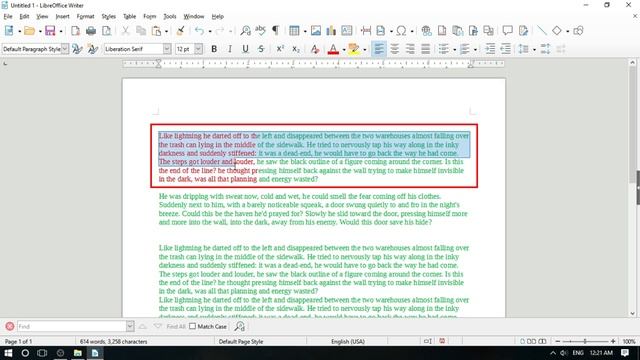640x360 pixels.
Task: Insert basic shapes diamond icon
Action: pos(557,31)
